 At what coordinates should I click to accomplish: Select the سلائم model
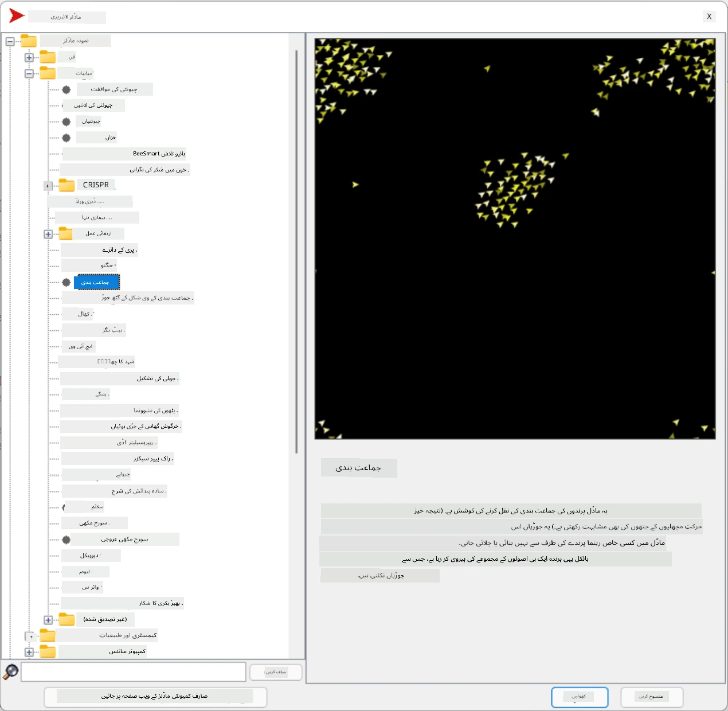tap(85, 507)
